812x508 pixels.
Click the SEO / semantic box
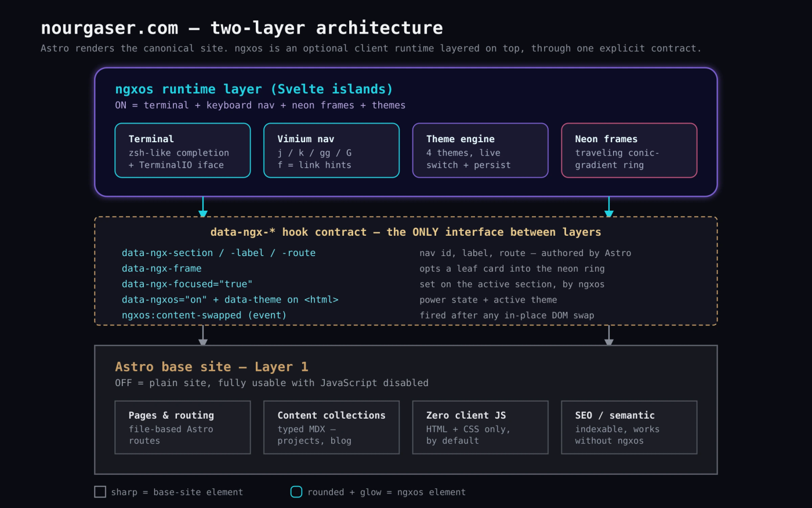(x=629, y=427)
